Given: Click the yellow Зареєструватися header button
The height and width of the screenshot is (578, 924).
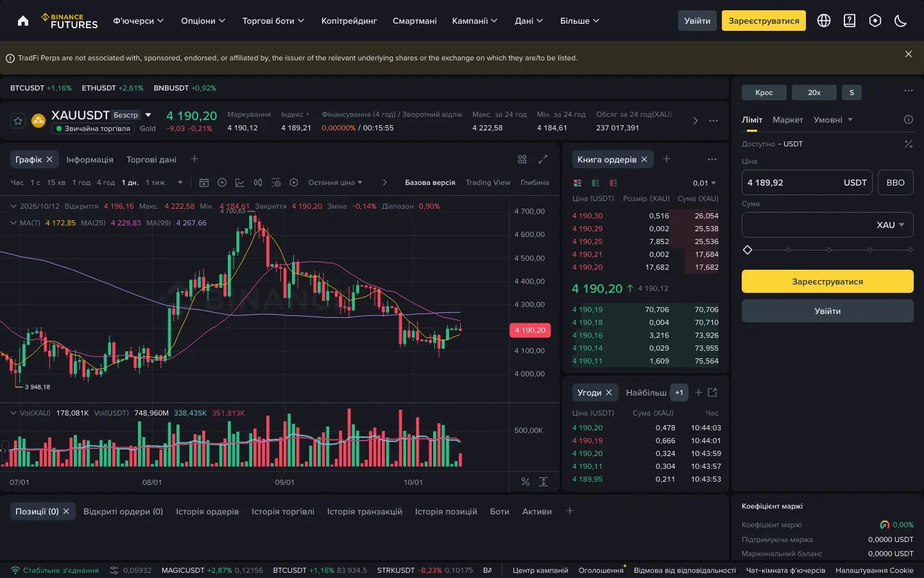Looking at the screenshot, I should 764,21.
